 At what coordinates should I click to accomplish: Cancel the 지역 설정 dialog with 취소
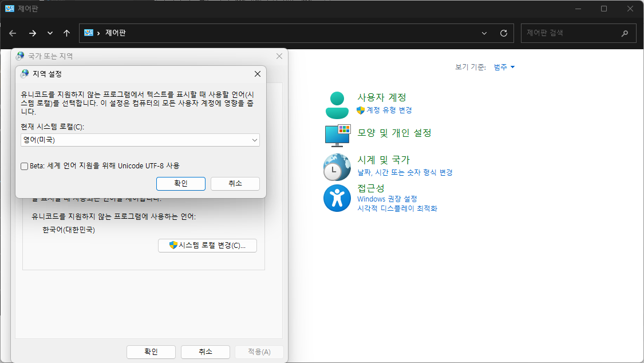235,184
